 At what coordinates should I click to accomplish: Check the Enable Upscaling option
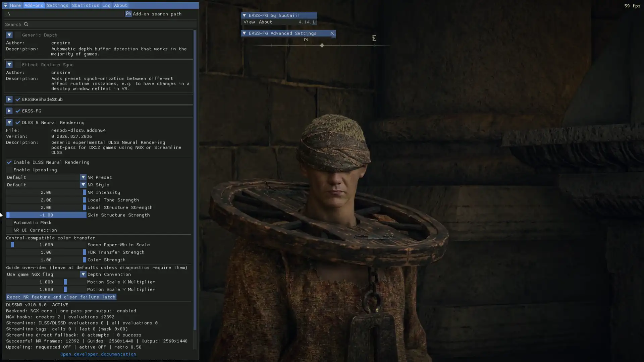click(9, 170)
